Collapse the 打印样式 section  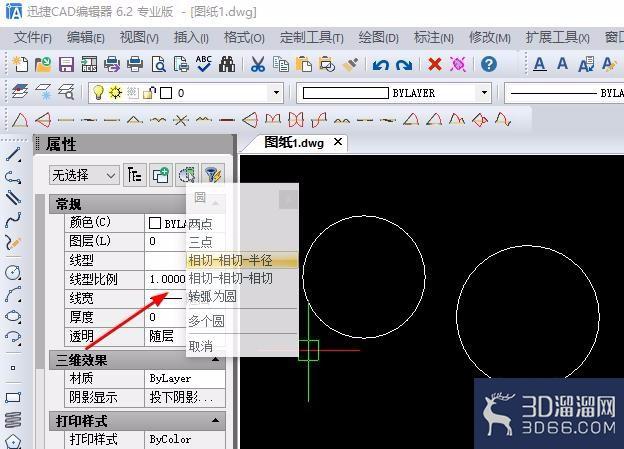215,420
